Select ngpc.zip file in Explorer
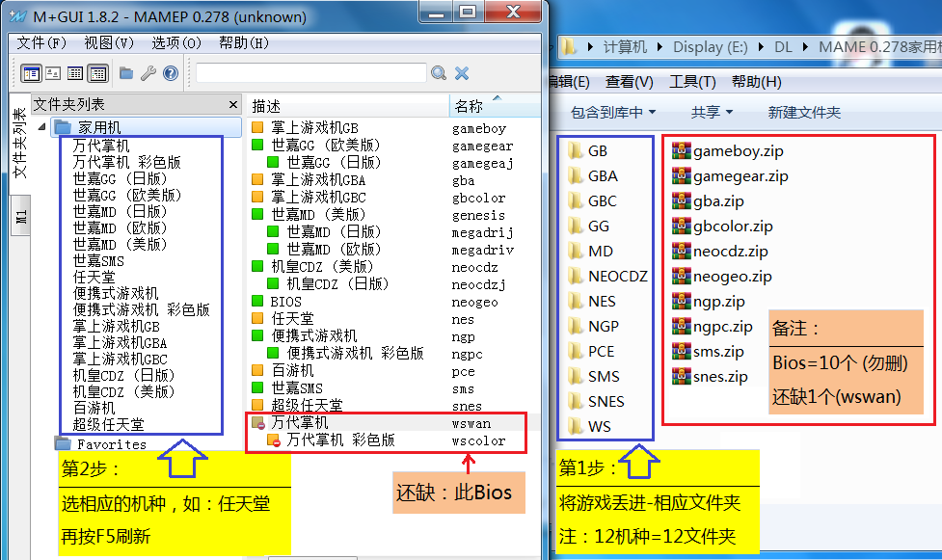942x560 pixels. point(712,327)
